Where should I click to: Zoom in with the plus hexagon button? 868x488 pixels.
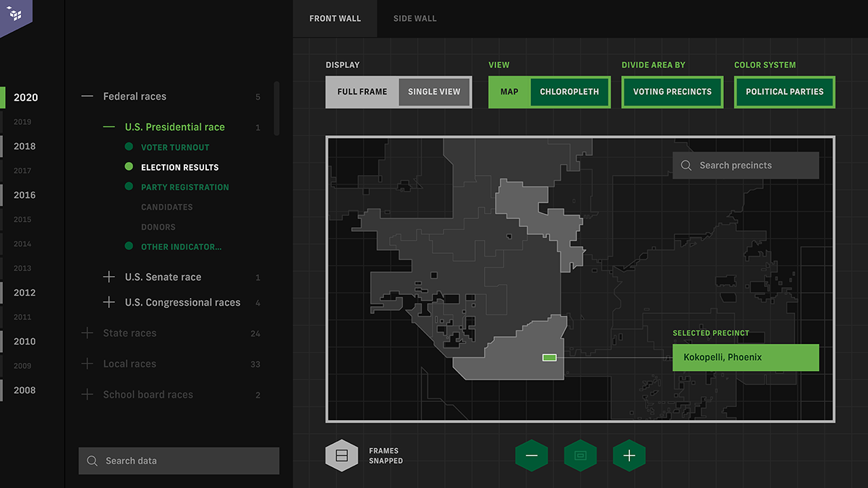pyautogui.click(x=629, y=455)
